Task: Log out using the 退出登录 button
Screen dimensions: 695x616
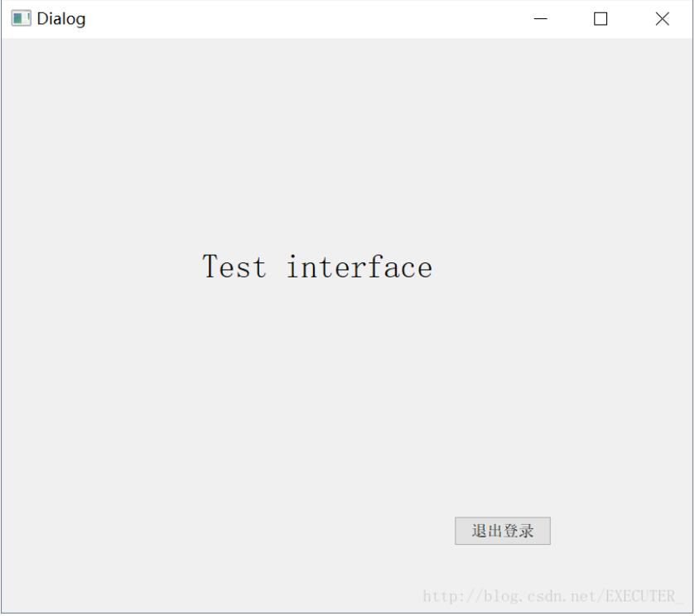Action: pyautogui.click(x=502, y=532)
